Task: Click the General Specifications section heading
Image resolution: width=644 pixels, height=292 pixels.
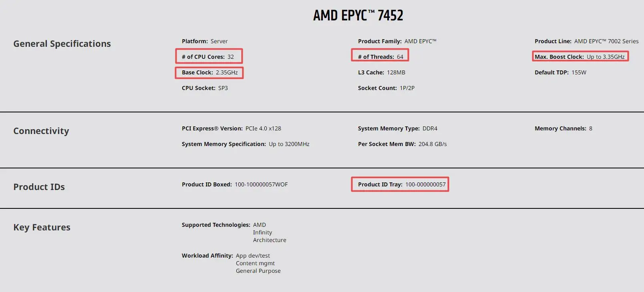Action: click(62, 44)
